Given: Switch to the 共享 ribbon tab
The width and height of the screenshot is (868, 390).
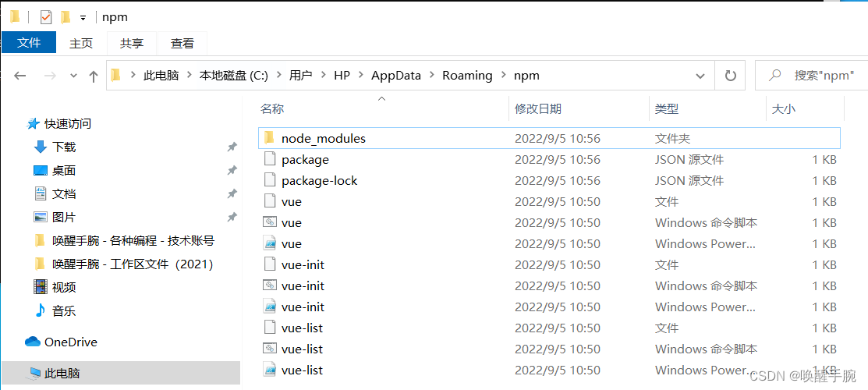Looking at the screenshot, I should [x=132, y=43].
